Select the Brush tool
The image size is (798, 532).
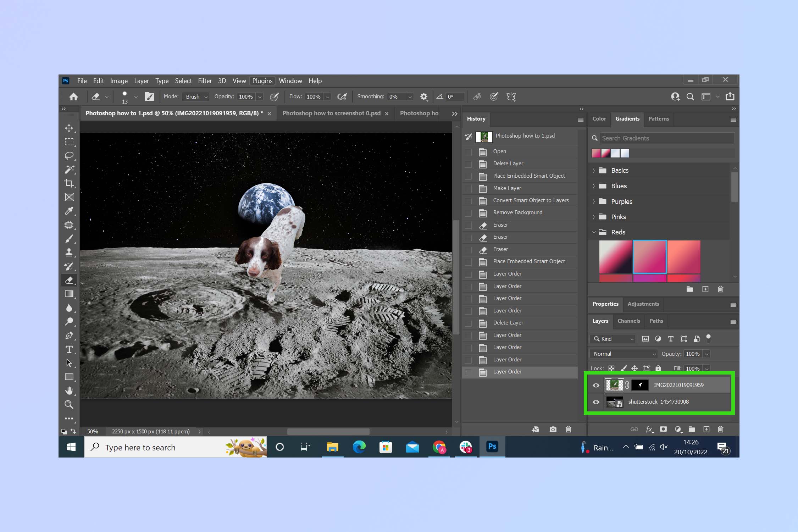[x=69, y=239]
